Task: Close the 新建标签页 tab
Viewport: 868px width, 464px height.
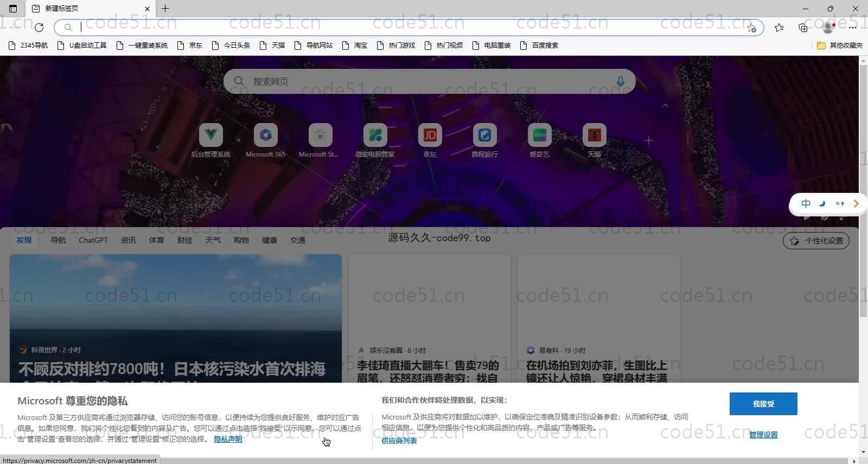Action: coord(147,9)
